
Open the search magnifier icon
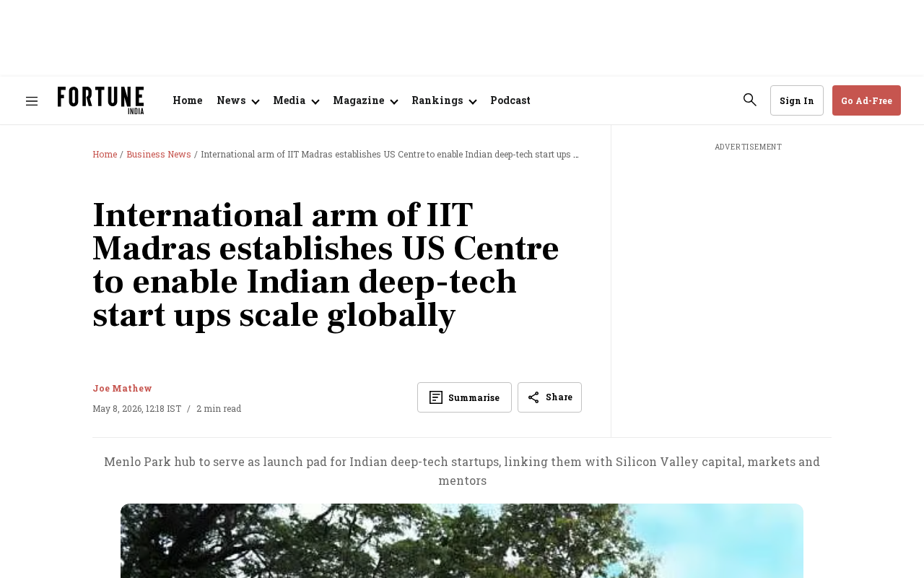coord(750,100)
